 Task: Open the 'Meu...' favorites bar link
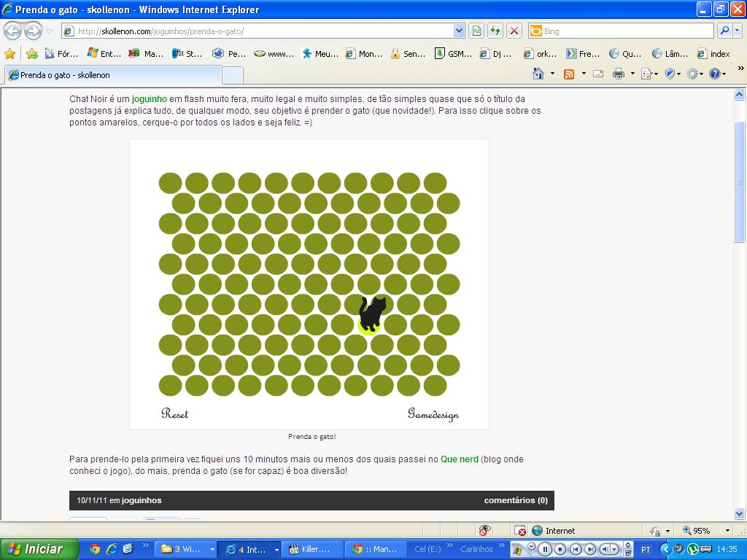[320, 54]
